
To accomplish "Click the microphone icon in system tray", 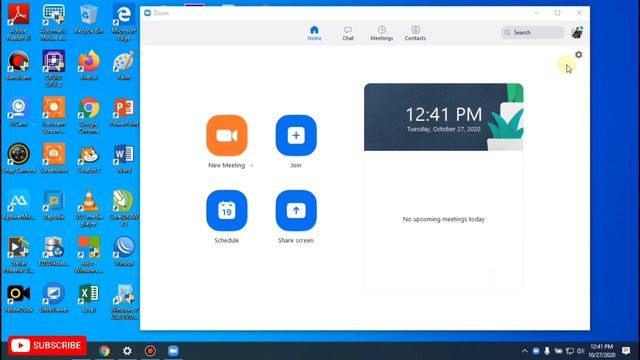I will coord(547,351).
